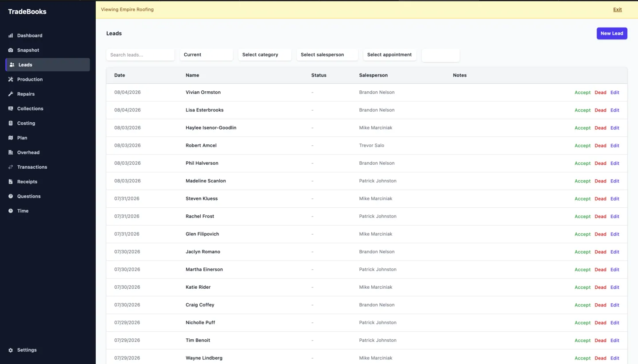Mark Steven Kluess lead as Dead

click(x=600, y=199)
